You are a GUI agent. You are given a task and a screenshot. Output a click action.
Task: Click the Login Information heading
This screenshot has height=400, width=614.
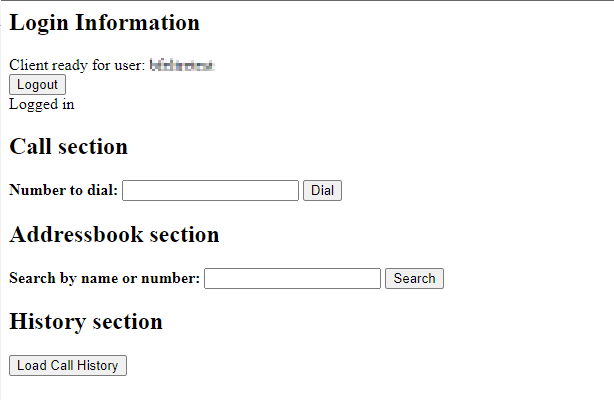coord(104,23)
